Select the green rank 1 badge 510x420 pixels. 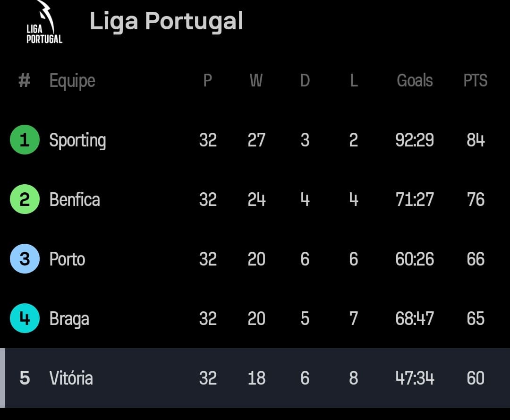point(25,139)
